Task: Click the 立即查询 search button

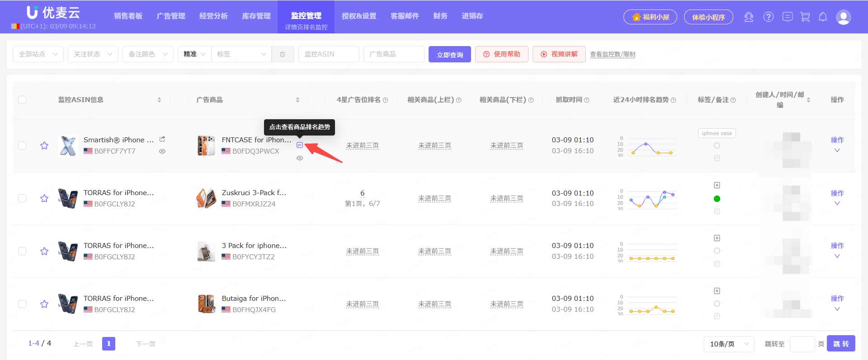Action: [450, 54]
